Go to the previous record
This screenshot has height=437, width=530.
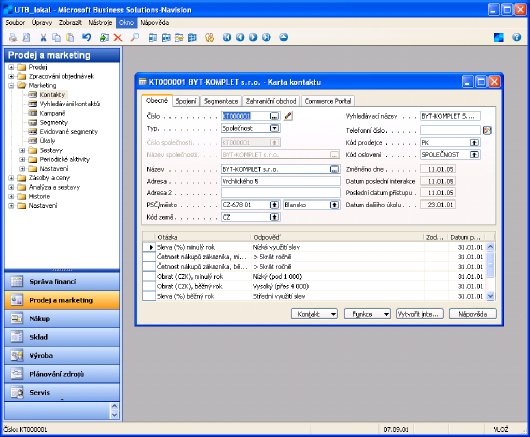[x=240, y=37]
